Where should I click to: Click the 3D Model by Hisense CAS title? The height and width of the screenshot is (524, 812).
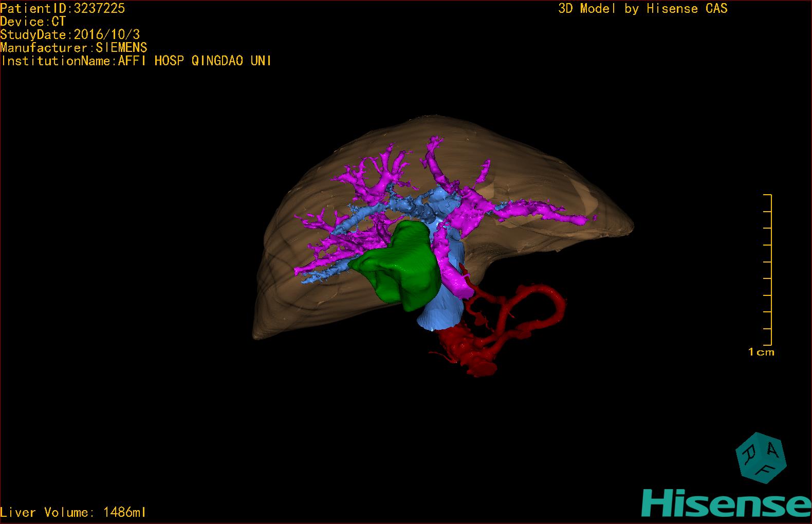coord(643,8)
